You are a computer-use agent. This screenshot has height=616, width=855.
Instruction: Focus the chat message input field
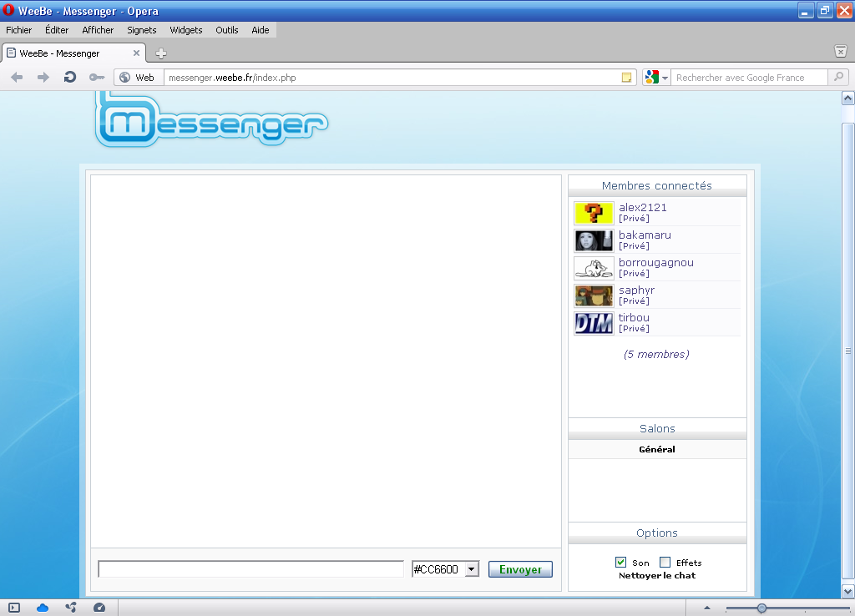250,569
